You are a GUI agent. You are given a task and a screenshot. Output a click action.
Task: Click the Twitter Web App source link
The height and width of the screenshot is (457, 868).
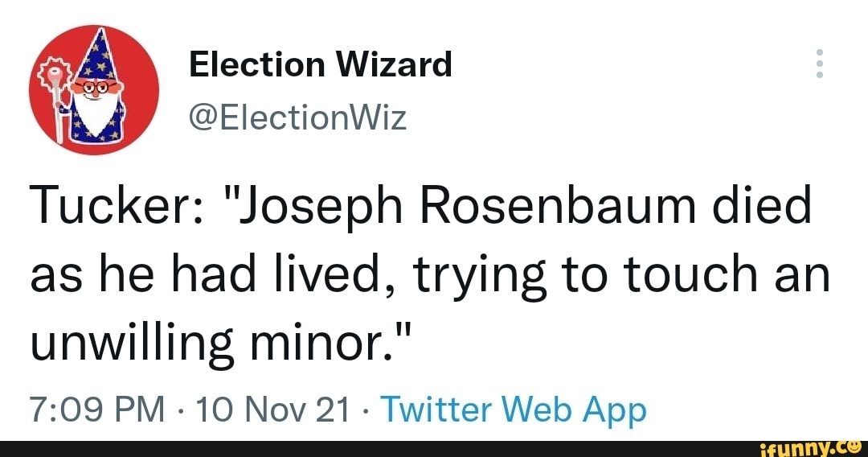click(514, 410)
